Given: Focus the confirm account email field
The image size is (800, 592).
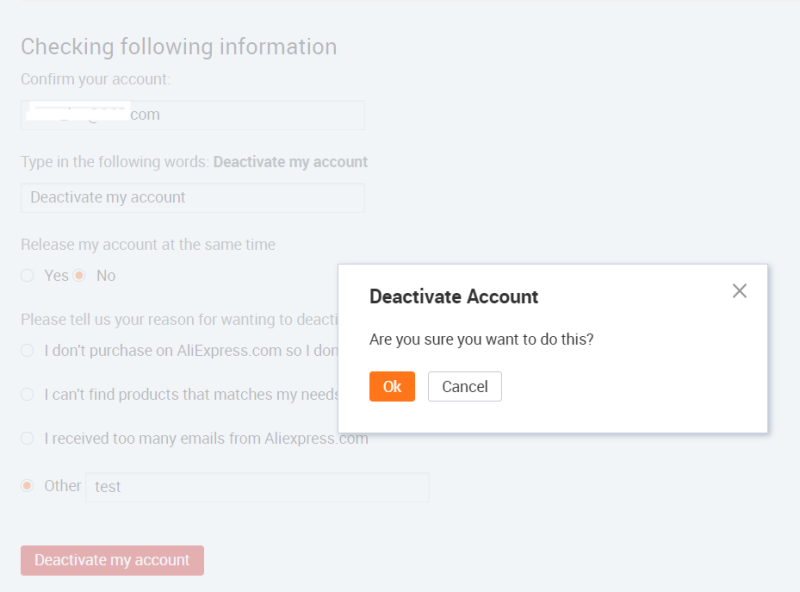Looking at the screenshot, I should click(193, 115).
